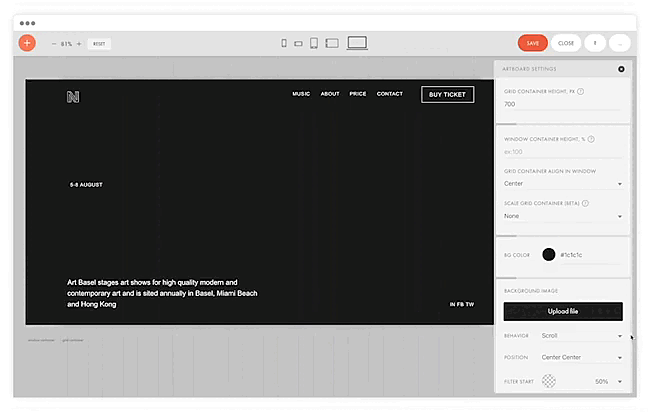This screenshot has height=412, width=650.
Task: Expand the Behavior dropdown showing Scroll
Action: click(581, 336)
